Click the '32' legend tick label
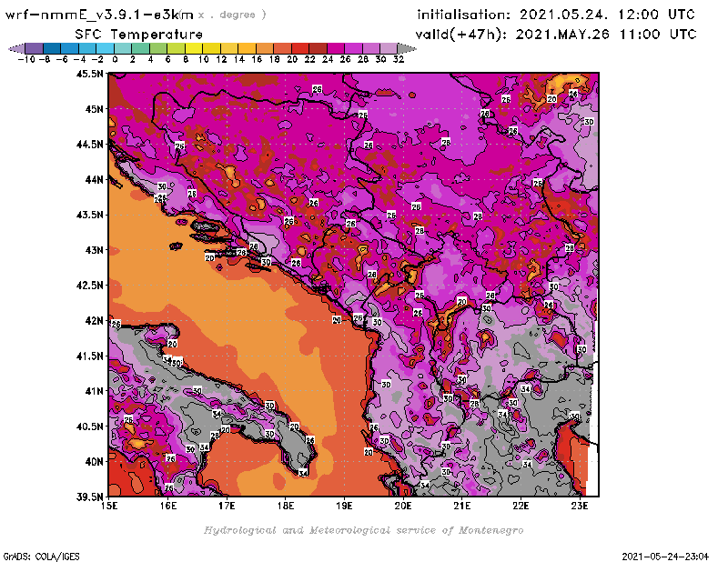 [x=399, y=59]
